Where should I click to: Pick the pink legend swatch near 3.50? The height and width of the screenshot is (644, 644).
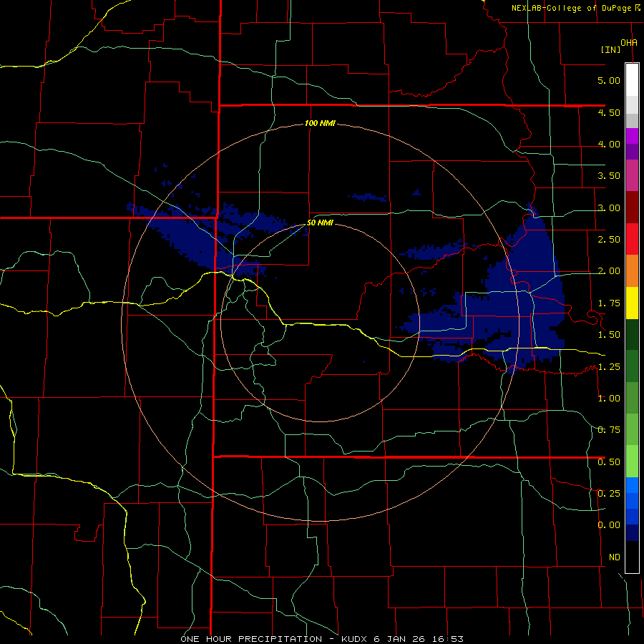click(632, 176)
